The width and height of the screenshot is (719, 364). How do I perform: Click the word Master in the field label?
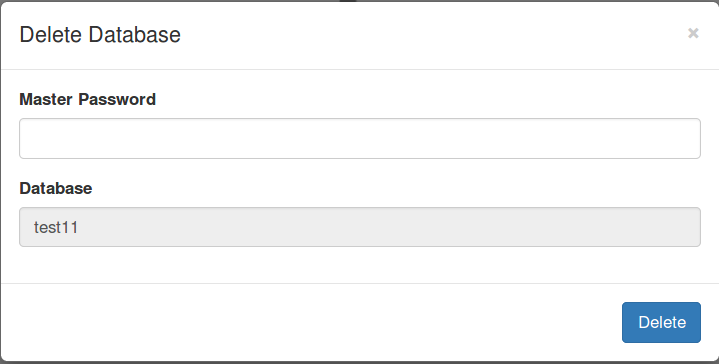[46, 99]
